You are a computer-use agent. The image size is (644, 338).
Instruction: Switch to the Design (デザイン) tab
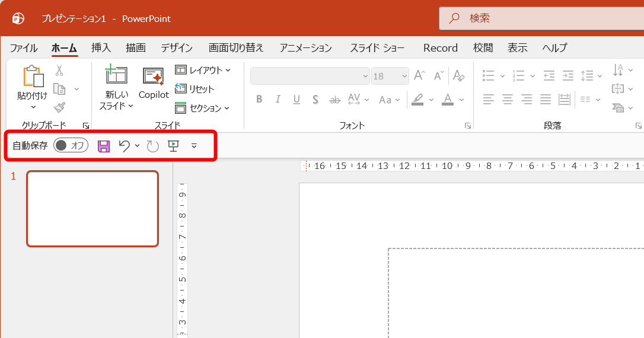(177, 47)
